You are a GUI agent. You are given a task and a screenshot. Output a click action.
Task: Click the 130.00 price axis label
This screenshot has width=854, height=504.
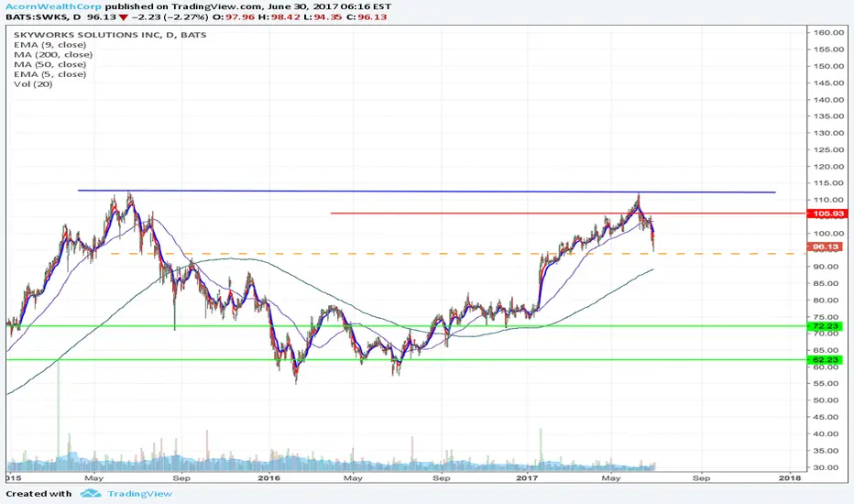click(x=828, y=133)
